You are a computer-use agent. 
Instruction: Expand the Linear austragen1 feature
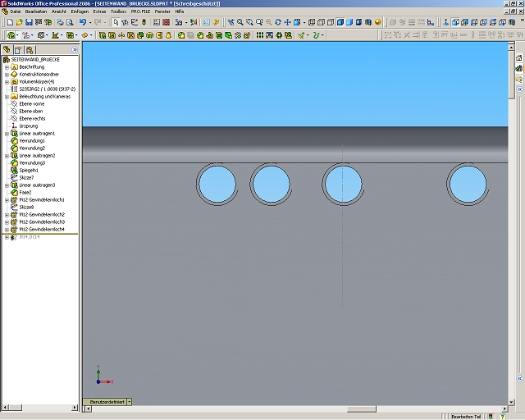click(7, 134)
